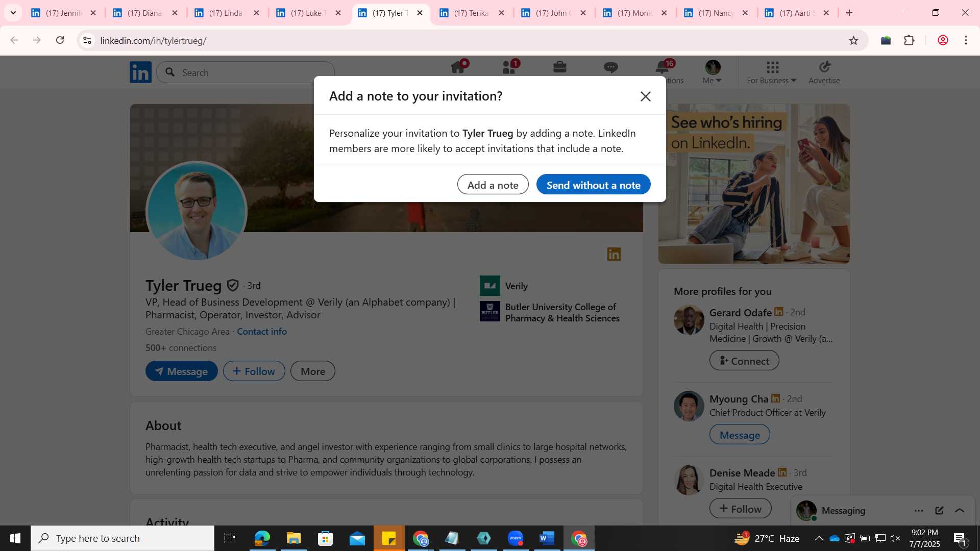This screenshot has height=551, width=980.
Task: Open the Messaging chat bubble icon
Action: coord(610,67)
